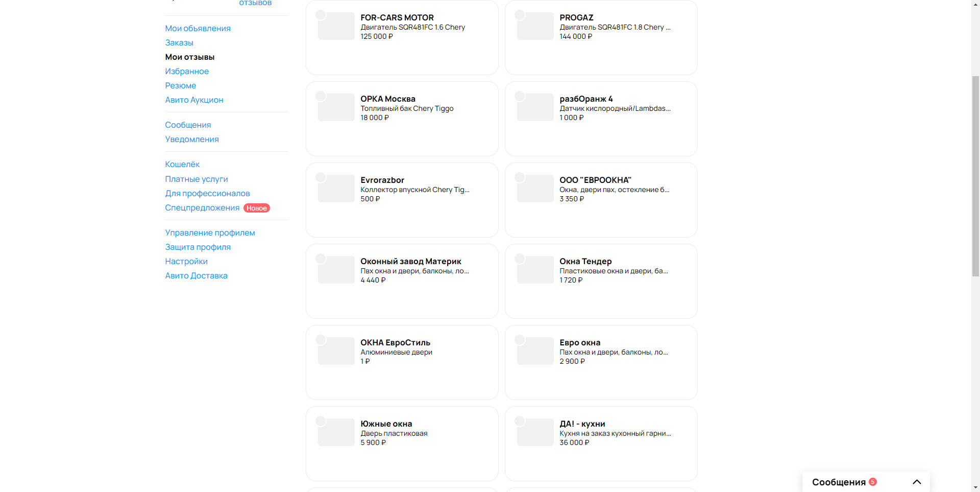Open Спецпредложения link
The width and height of the screenshot is (980, 492).
tap(202, 207)
